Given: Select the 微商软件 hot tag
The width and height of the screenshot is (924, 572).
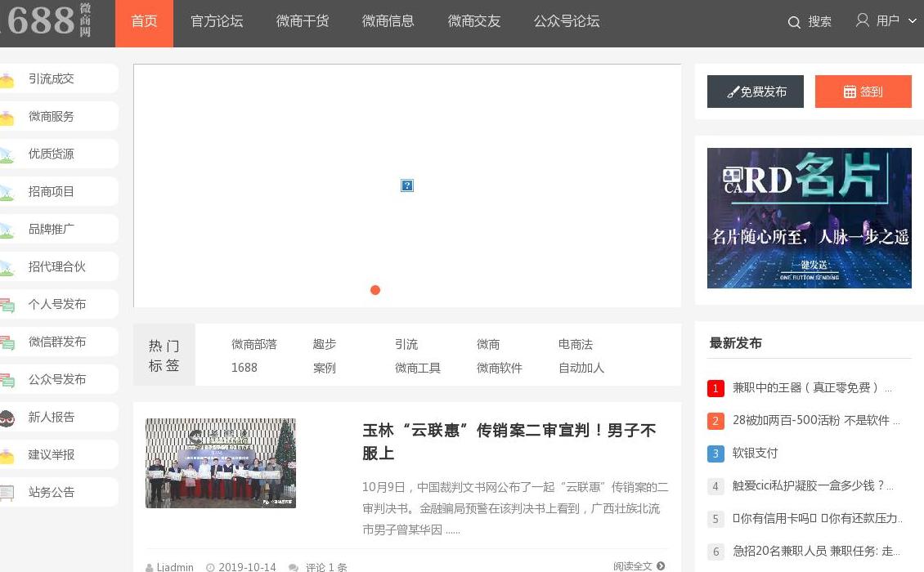Looking at the screenshot, I should [499, 369].
